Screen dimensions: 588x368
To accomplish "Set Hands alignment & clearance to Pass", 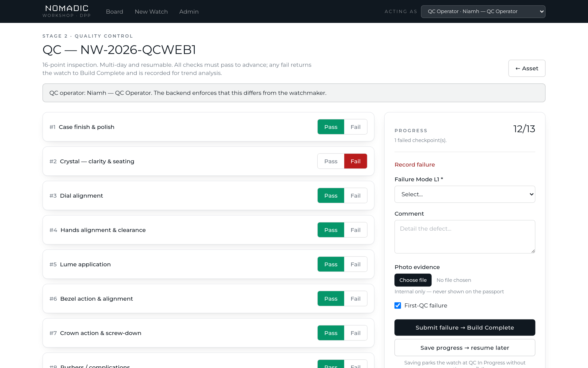I will (x=331, y=230).
